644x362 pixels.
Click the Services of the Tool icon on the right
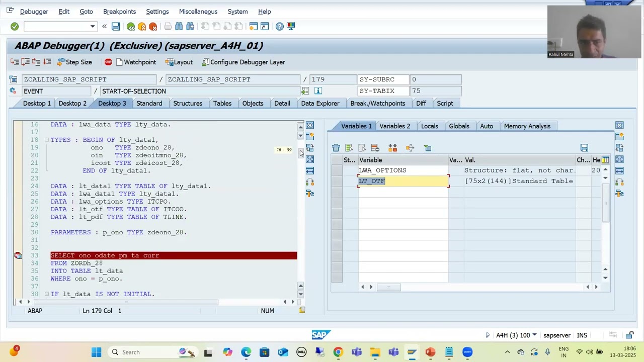[x=619, y=194]
